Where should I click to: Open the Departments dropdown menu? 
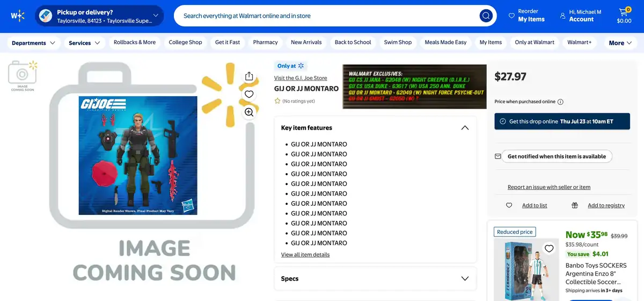(33, 42)
